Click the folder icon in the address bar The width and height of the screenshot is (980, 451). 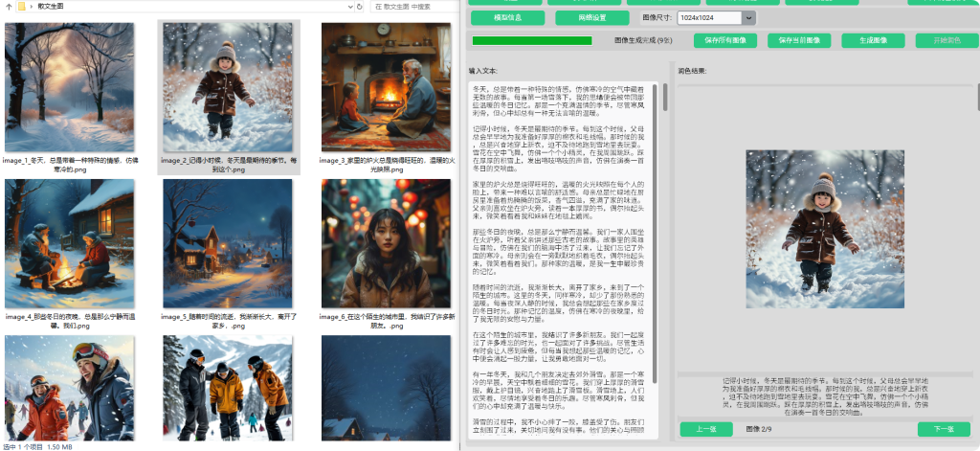point(22,7)
